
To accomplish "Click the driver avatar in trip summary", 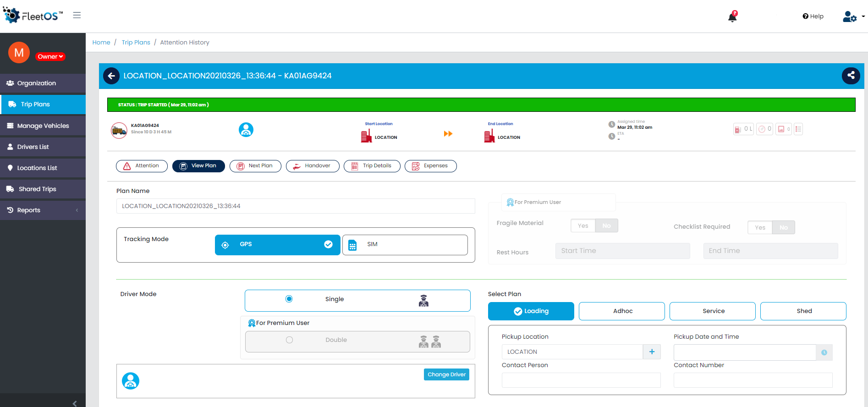I will pyautogui.click(x=246, y=130).
